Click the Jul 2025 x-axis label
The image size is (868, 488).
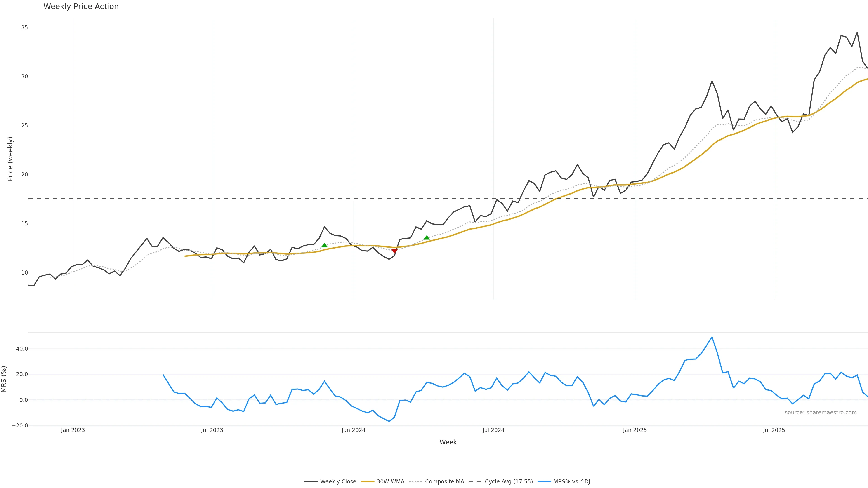(x=774, y=430)
